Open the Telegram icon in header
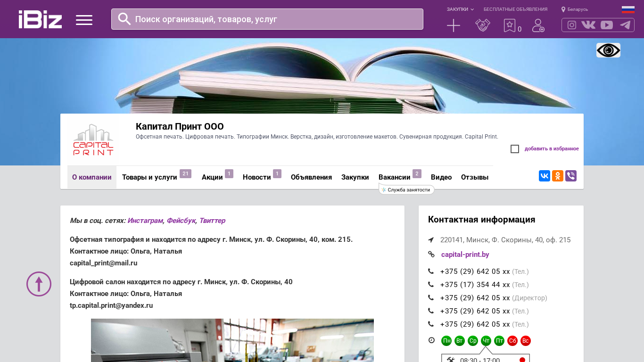The height and width of the screenshot is (362, 644). tap(625, 25)
